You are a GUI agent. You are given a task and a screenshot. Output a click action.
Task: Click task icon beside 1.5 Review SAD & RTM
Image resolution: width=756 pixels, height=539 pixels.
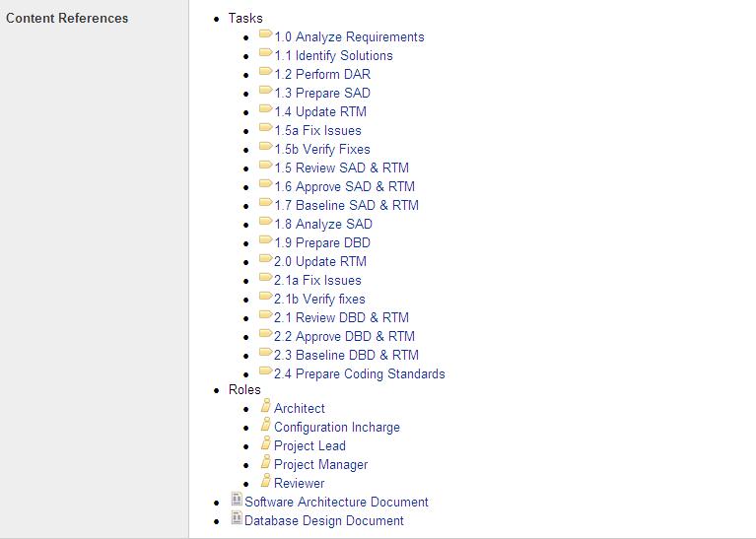tap(266, 165)
